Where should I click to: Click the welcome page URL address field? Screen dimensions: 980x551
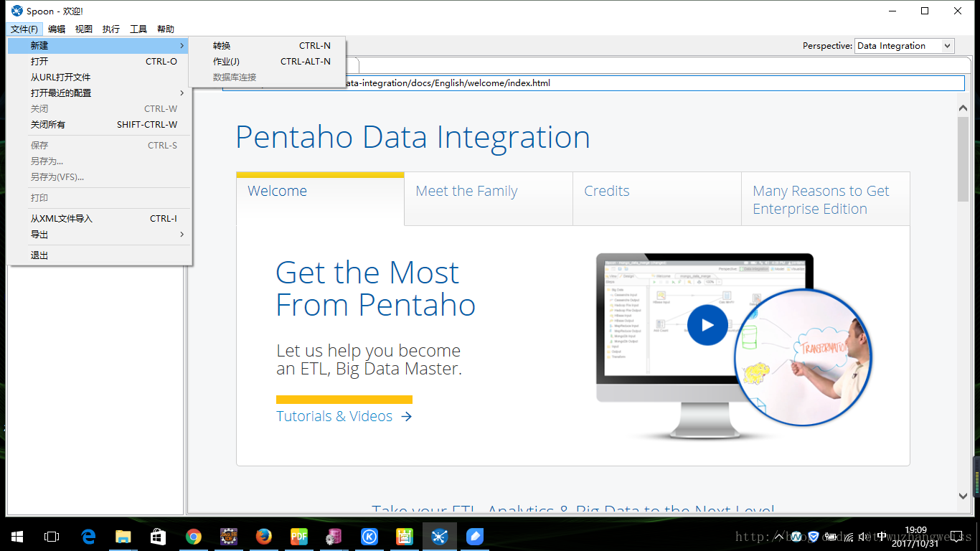coord(593,83)
